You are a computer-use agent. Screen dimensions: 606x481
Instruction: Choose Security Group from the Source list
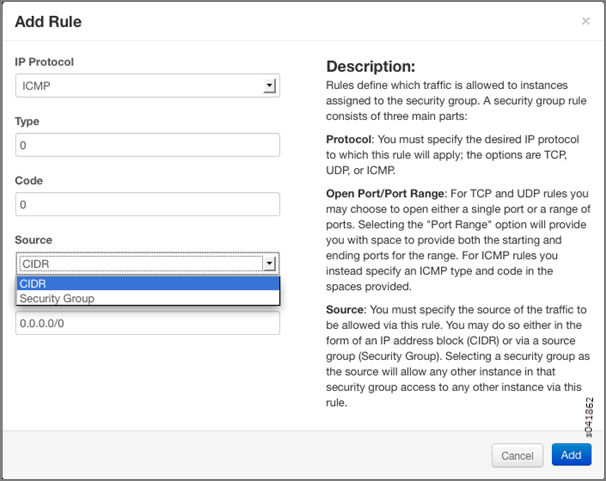click(x=147, y=298)
